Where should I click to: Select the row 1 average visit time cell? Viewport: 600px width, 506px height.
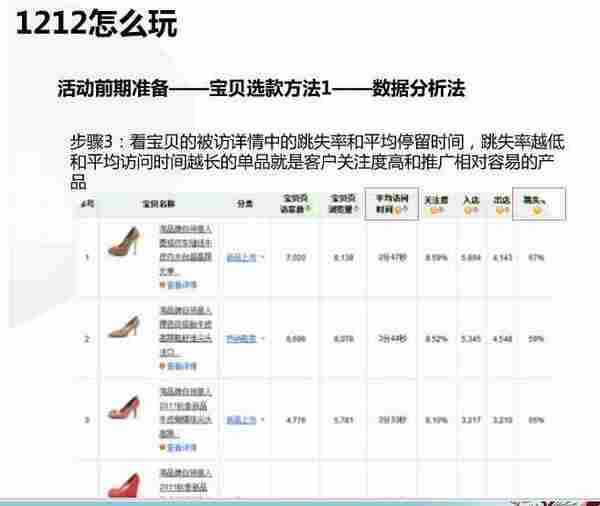[x=392, y=258]
